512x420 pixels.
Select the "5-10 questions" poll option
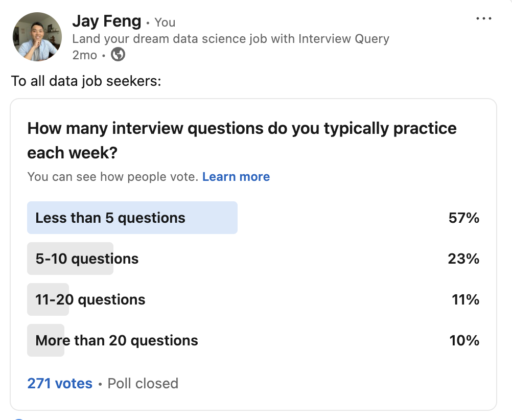click(87, 259)
